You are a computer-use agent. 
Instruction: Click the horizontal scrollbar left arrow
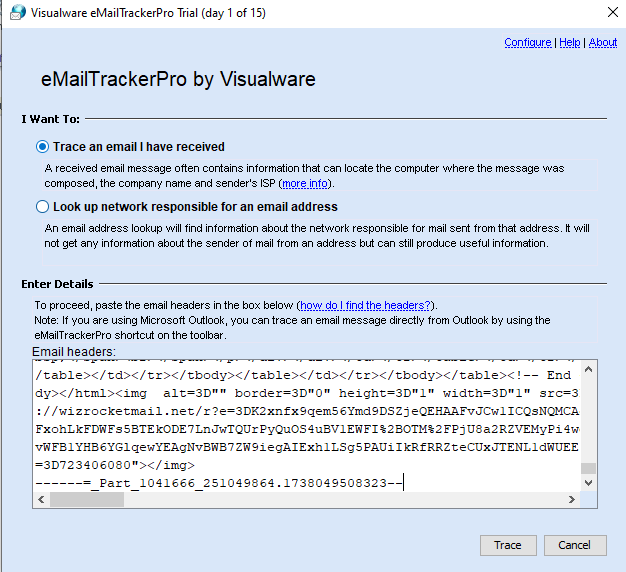point(41,499)
